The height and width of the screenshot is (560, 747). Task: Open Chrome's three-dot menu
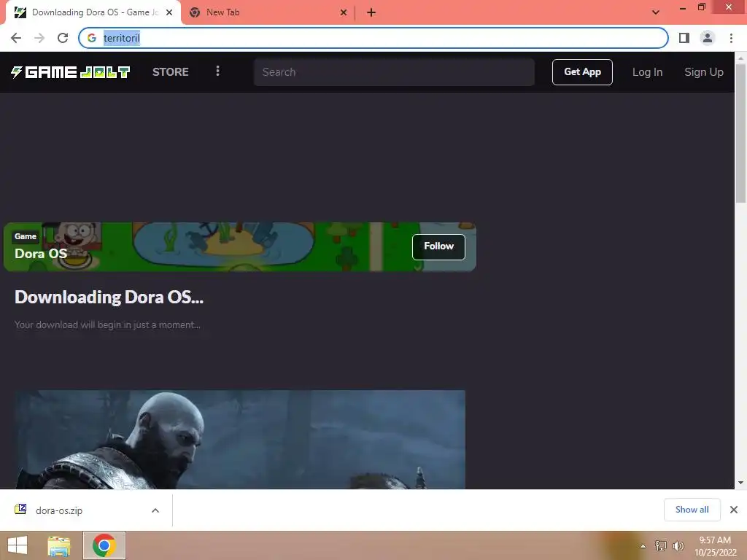731,38
